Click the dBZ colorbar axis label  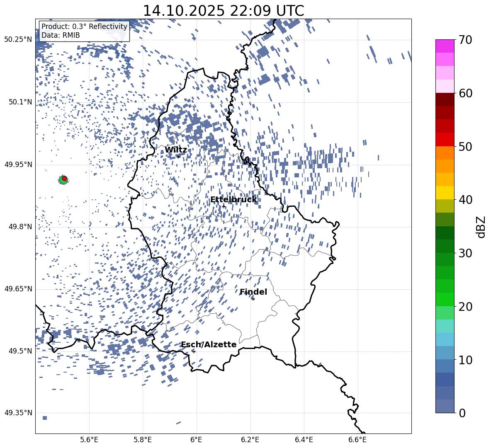[481, 227]
